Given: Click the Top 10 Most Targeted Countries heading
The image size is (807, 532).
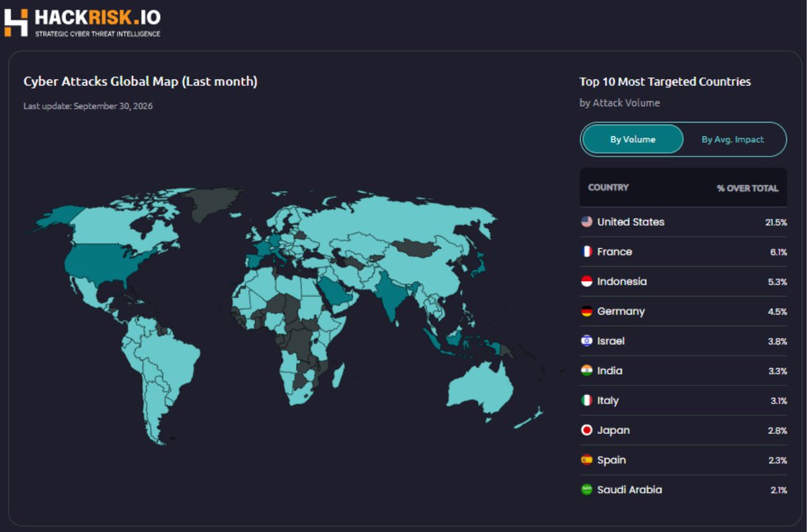Looking at the screenshot, I should click(x=665, y=81).
